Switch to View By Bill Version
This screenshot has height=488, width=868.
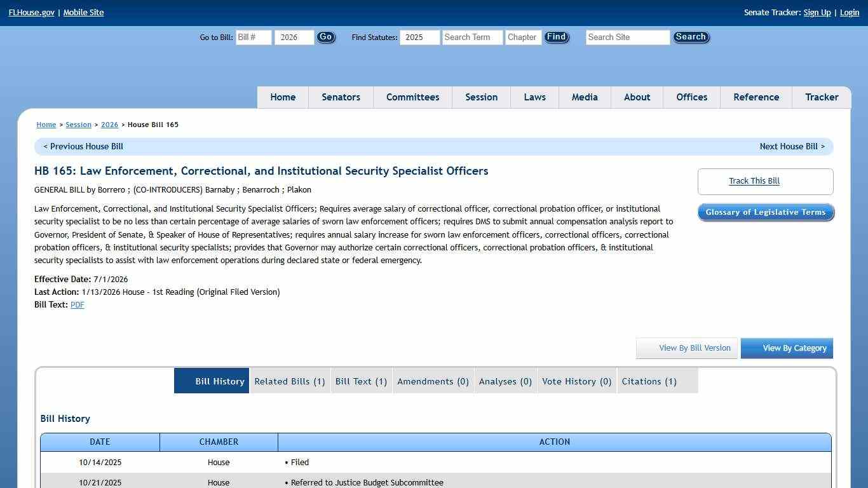pos(687,348)
